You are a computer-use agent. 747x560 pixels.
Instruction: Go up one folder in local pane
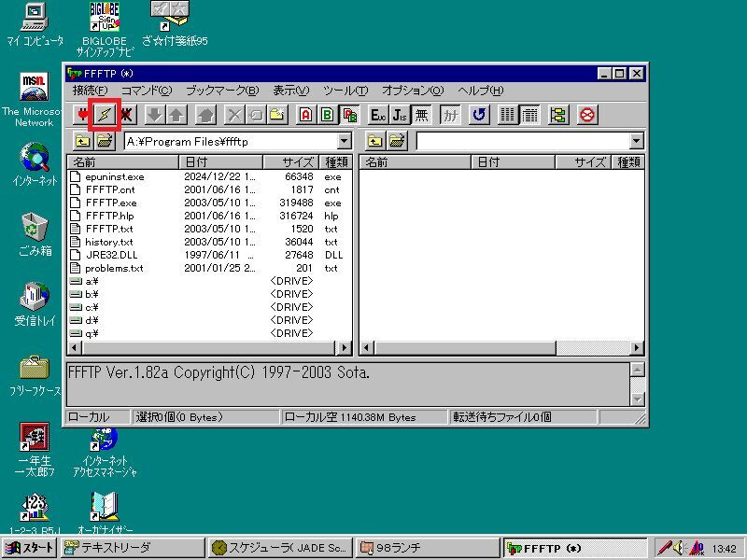83,141
